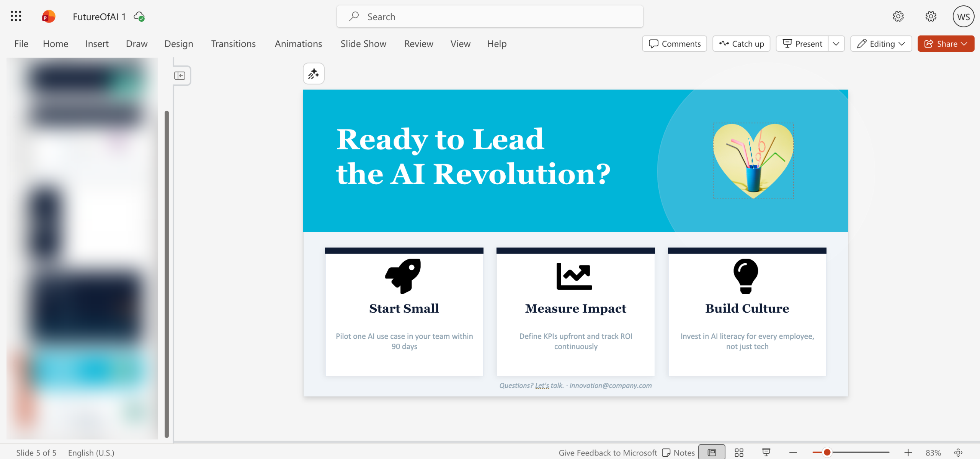This screenshot has height=459, width=980.
Task: Open the Editing mode dropdown
Action: [881, 44]
